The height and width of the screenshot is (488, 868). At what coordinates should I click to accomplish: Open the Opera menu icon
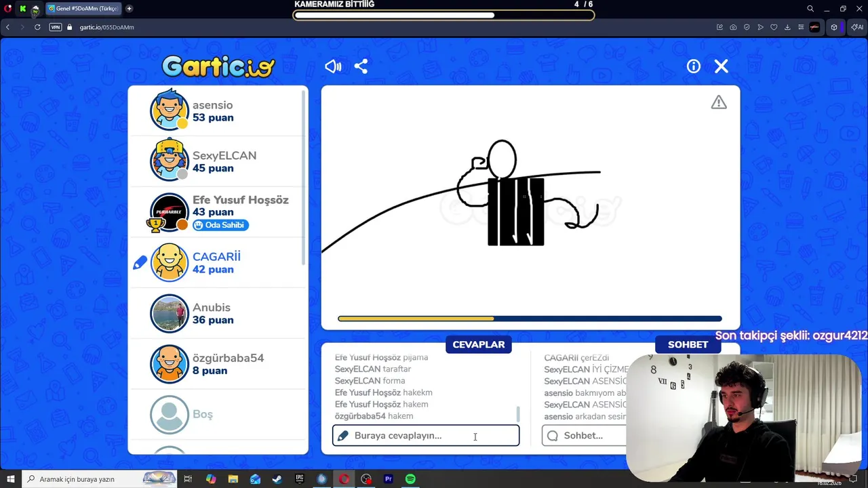click(x=7, y=9)
